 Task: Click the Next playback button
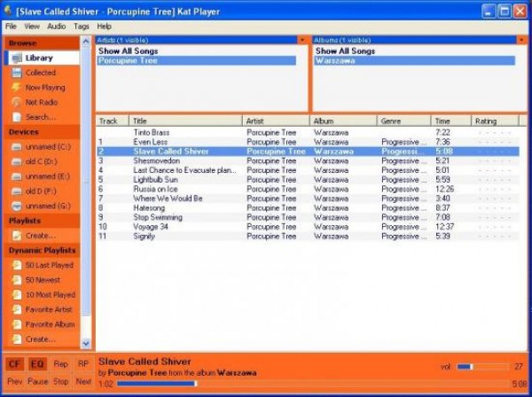[x=83, y=382]
